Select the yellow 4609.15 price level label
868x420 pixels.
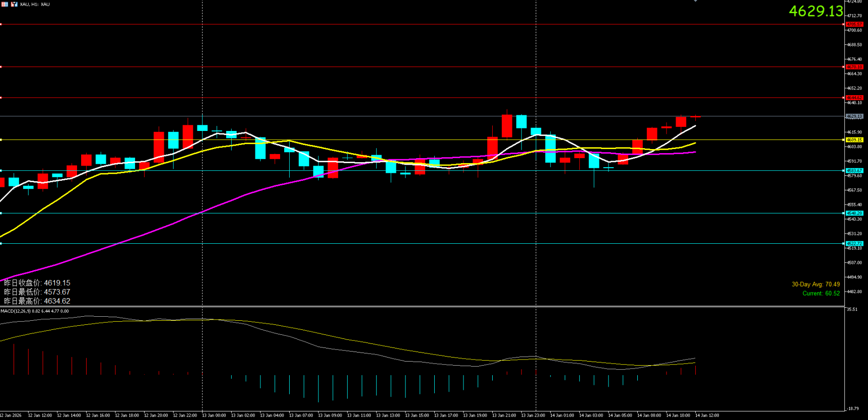(x=854, y=140)
